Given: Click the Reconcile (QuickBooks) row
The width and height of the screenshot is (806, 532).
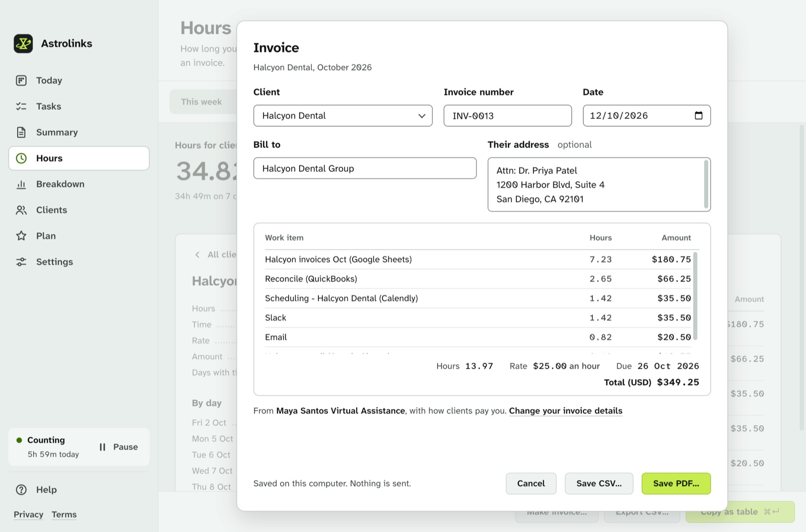Looking at the screenshot, I should tap(478, 279).
